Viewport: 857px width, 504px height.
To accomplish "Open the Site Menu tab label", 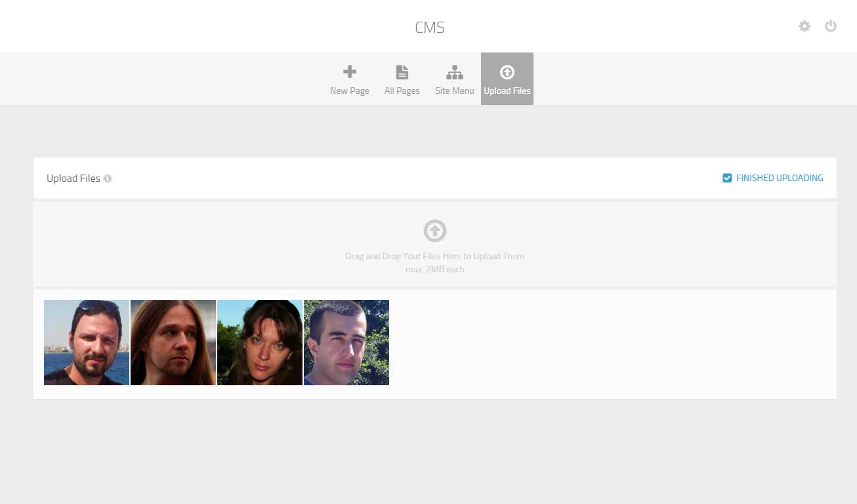I will pos(454,91).
